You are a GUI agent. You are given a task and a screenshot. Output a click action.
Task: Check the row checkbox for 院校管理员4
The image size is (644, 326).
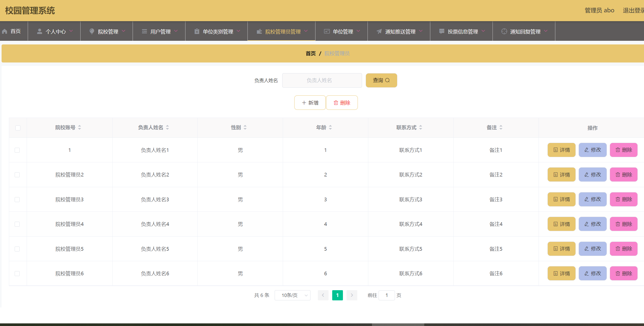(17, 224)
